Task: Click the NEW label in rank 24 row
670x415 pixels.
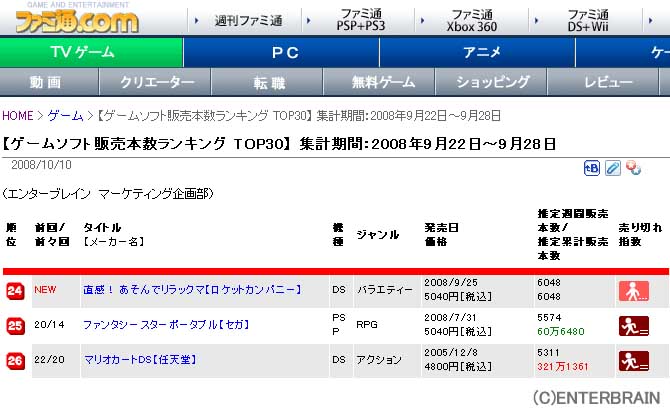Action: (x=45, y=290)
